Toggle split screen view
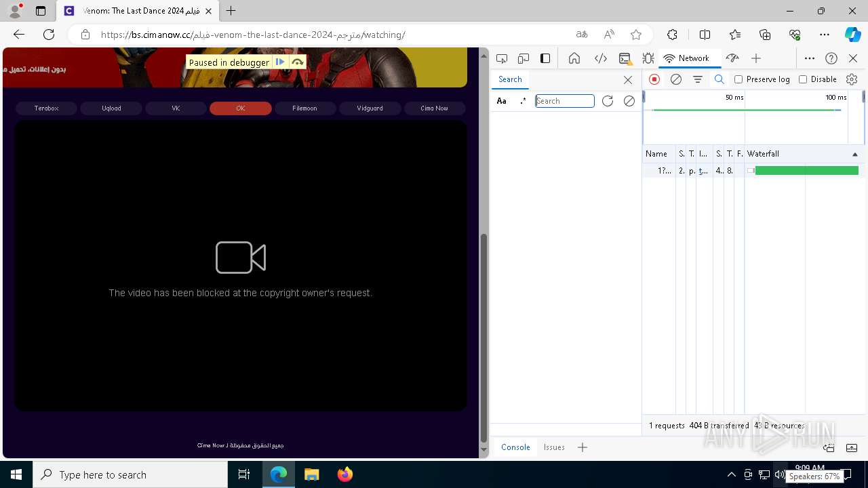 pyautogui.click(x=705, y=35)
